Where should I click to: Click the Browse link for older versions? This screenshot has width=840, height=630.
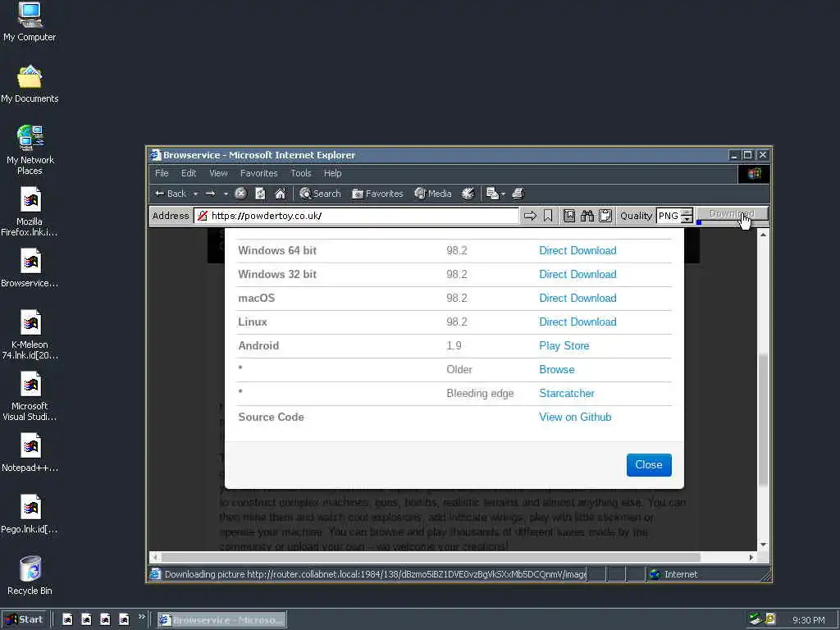(x=557, y=370)
